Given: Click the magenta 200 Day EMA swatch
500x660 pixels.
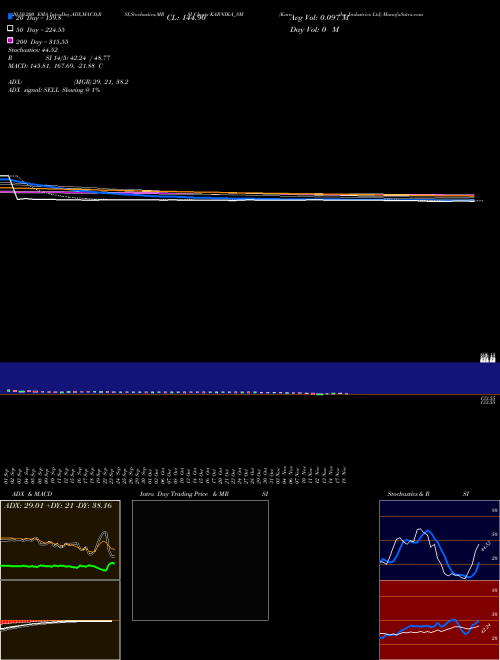Looking at the screenshot, I should [11, 40].
